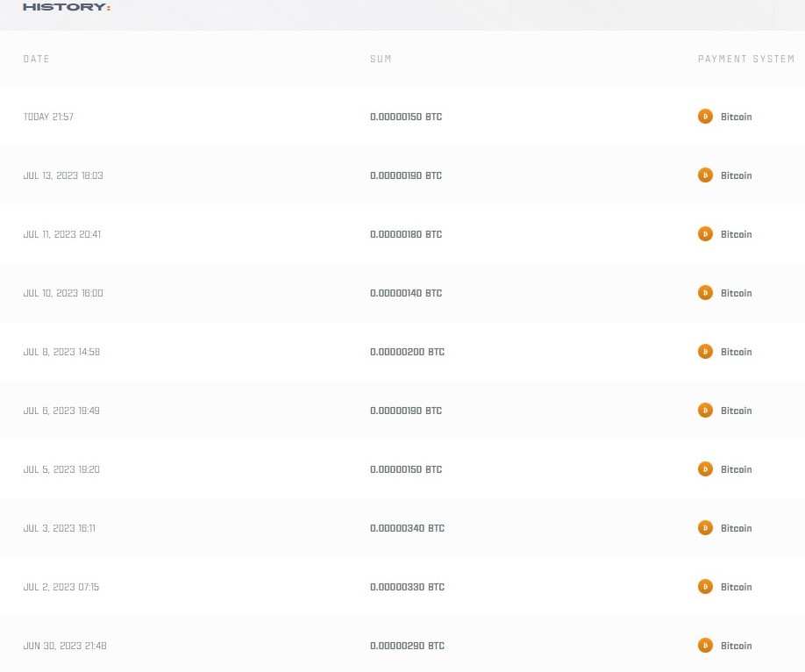Click the 0.00000190 BTC sum for JUL 13

(406, 175)
